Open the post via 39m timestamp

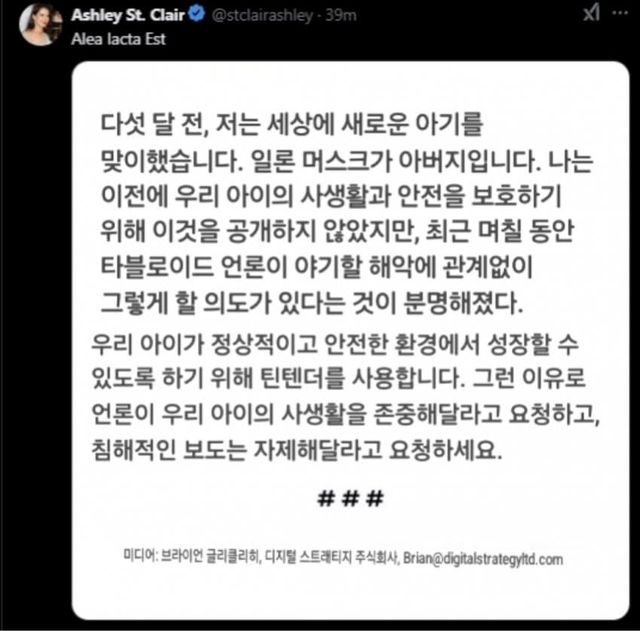(341, 16)
